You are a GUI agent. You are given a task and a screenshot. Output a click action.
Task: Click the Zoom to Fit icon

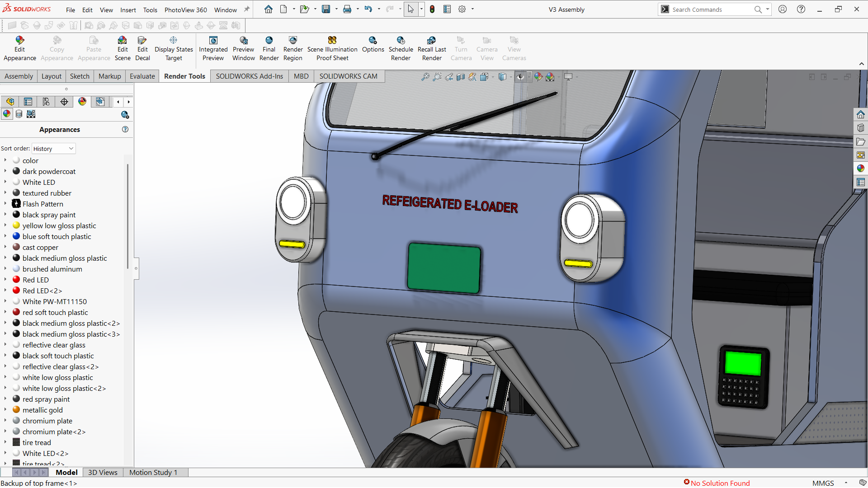point(425,77)
